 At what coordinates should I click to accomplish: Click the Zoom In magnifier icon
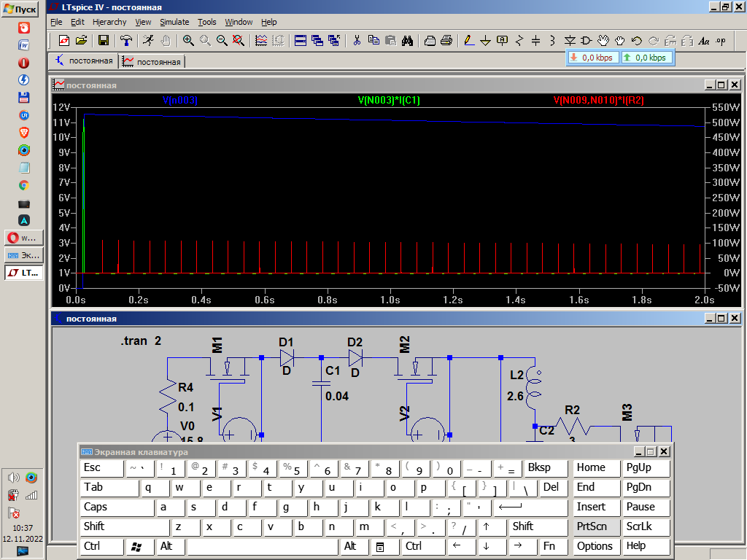(x=188, y=41)
